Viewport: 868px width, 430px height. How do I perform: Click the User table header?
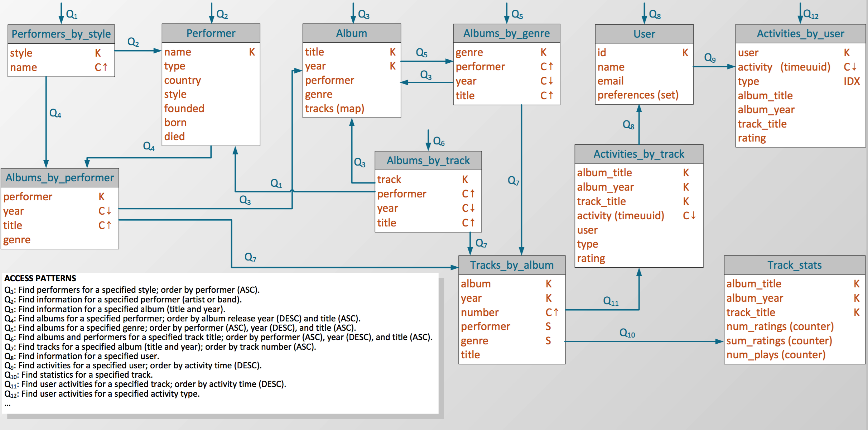(644, 34)
